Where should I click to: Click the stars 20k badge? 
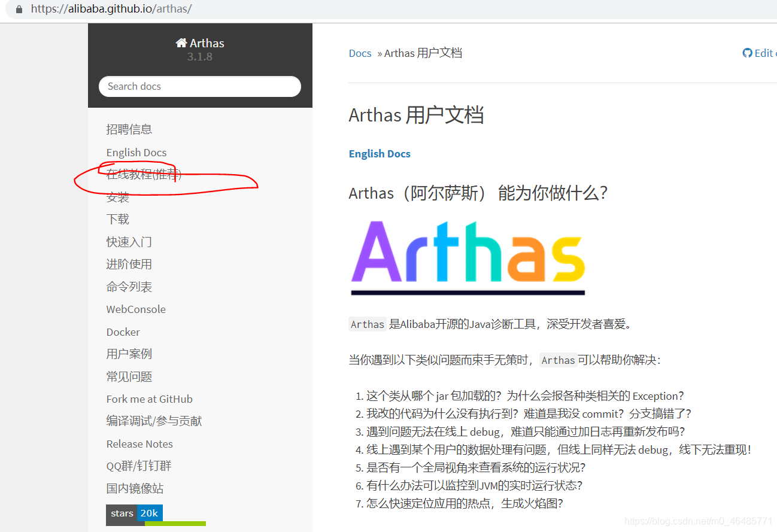click(134, 513)
